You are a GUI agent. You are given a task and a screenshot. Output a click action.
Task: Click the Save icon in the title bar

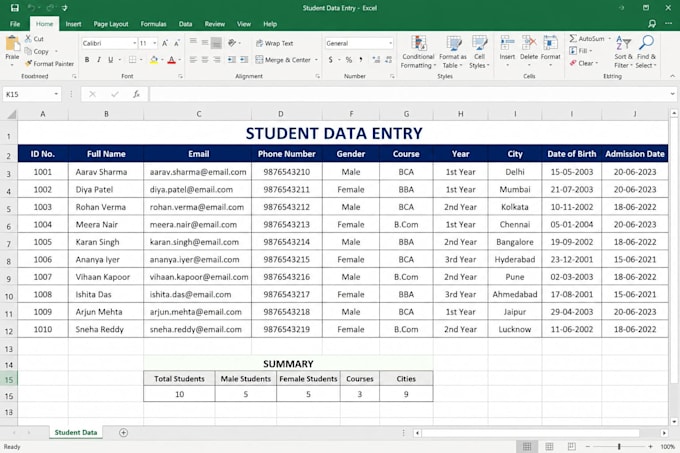coord(15,8)
